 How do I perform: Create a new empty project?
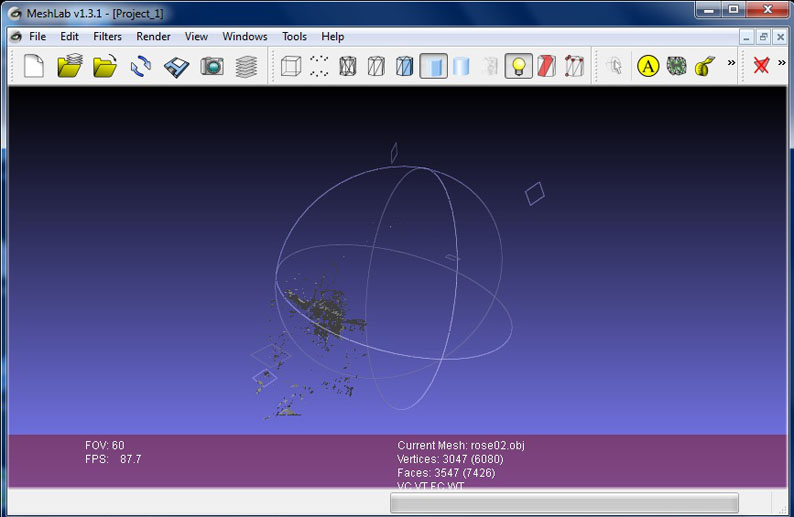(x=34, y=66)
